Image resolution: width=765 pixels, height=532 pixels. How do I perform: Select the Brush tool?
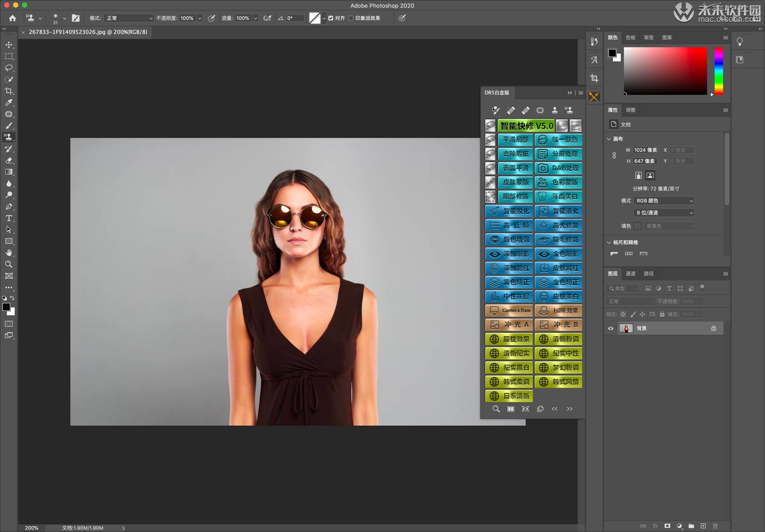[9, 126]
